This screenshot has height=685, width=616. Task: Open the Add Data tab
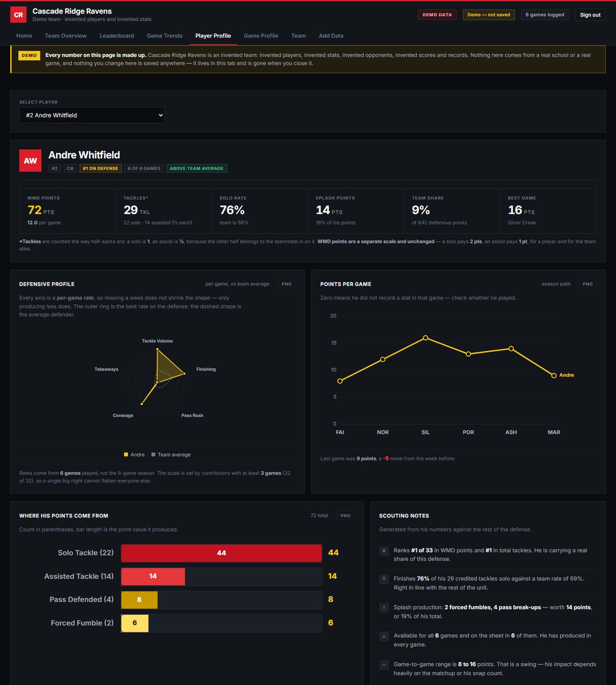[x=331, y=36]
